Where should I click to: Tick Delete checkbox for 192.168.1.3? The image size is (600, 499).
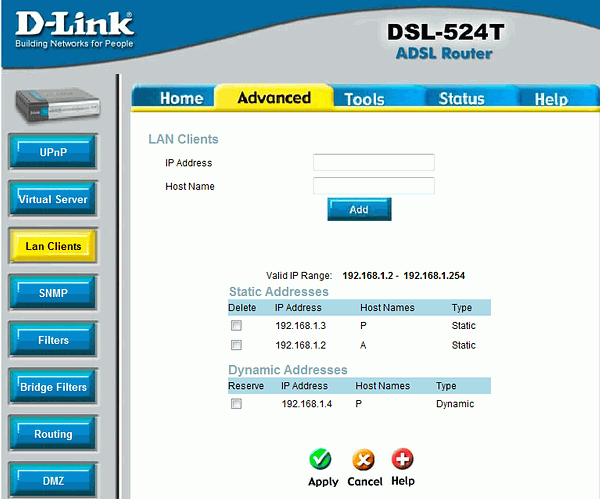tap(236, 326)
